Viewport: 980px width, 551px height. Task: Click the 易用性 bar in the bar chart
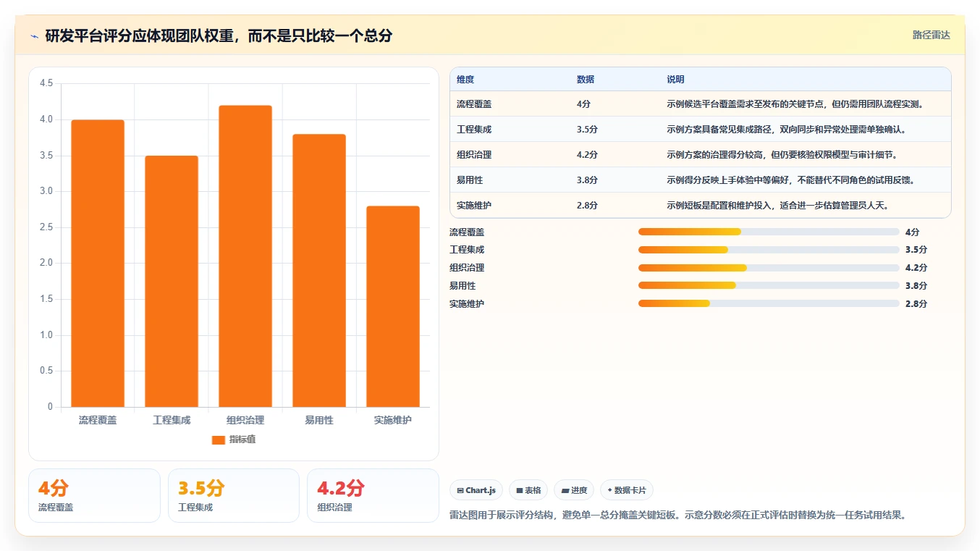click(319, 270)
